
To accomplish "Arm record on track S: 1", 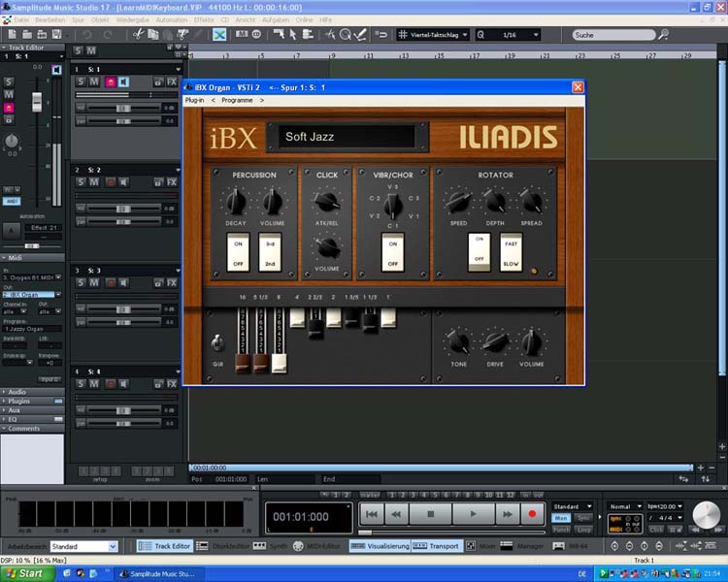I will point(111,82).
